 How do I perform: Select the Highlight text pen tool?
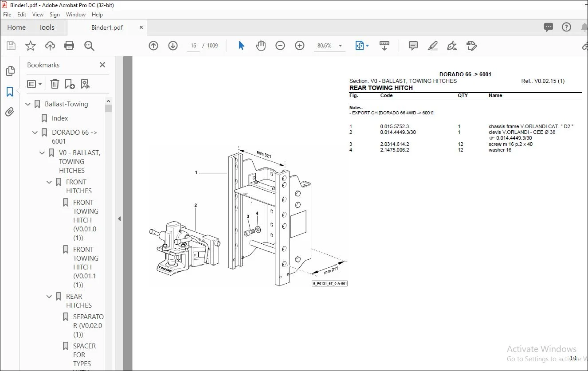433,46
